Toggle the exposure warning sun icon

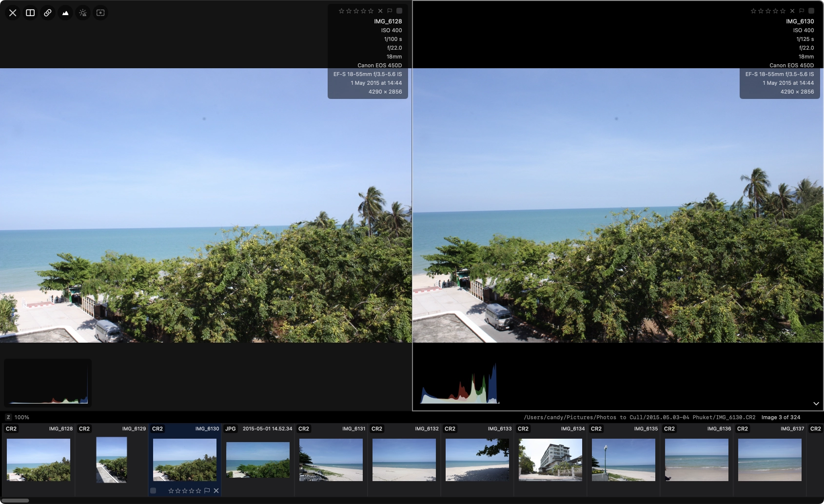pyautogui.click(x=83, y=13)
